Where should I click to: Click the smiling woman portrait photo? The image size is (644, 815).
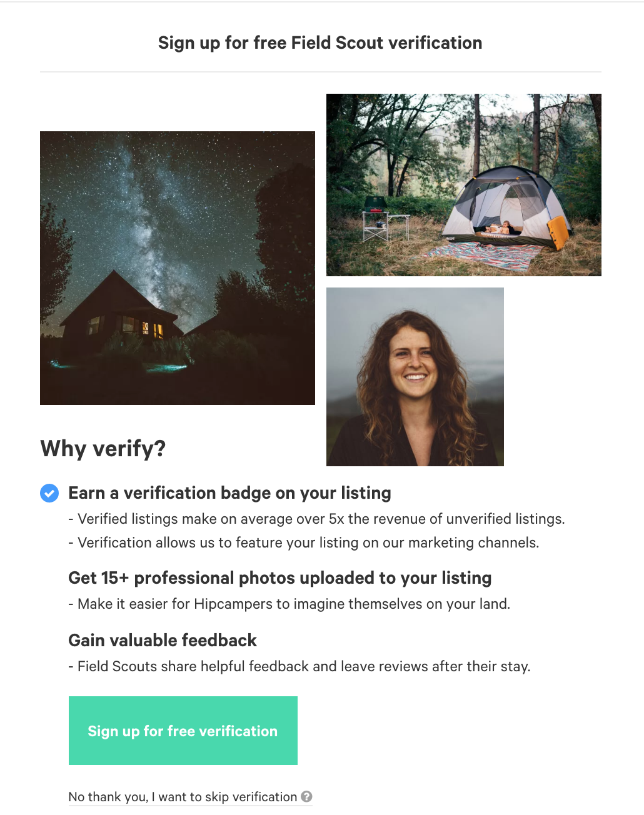(x=415, y=377)
